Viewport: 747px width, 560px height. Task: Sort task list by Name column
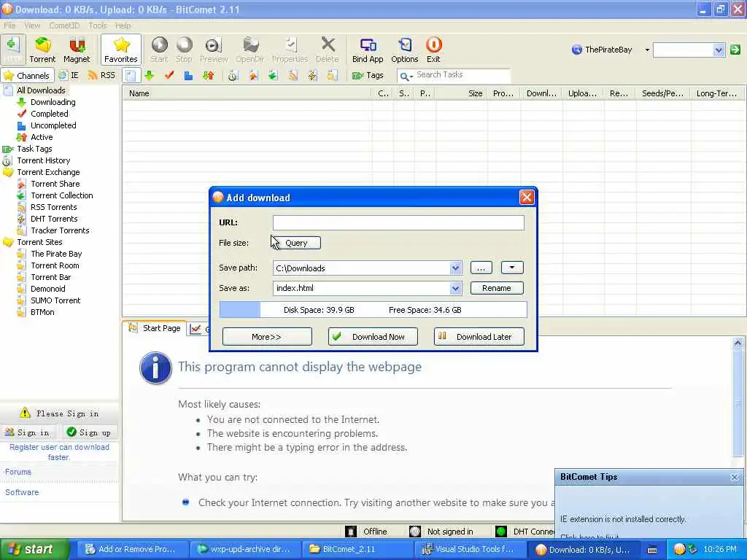[x=247, y=93]
